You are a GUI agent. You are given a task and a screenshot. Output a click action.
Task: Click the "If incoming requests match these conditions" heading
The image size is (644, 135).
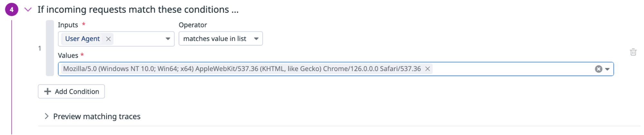[x=138, y=10]
